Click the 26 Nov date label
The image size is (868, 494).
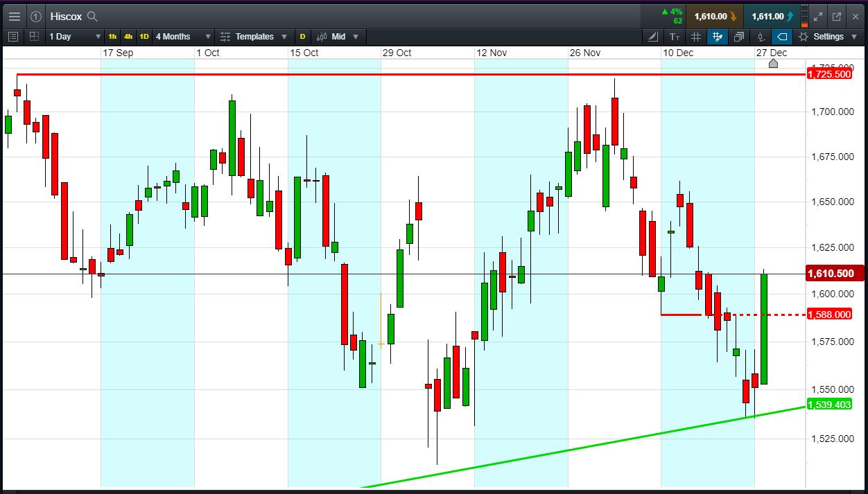pos(584,53)
